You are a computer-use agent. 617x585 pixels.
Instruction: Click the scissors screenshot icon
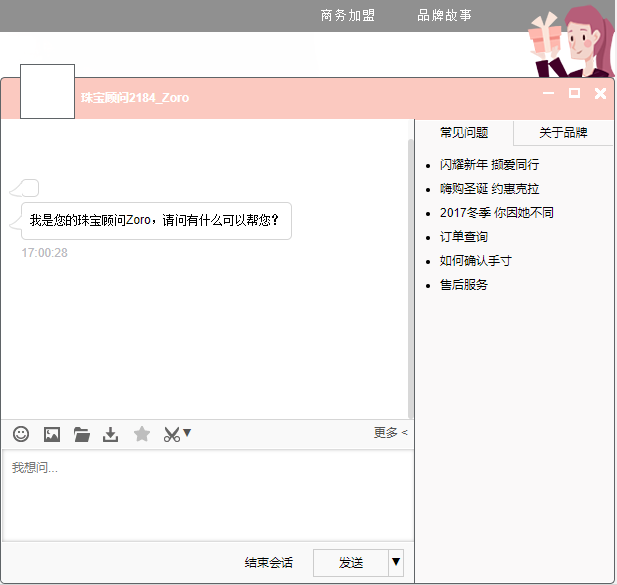pyautogui.click(x=171, y=434)
